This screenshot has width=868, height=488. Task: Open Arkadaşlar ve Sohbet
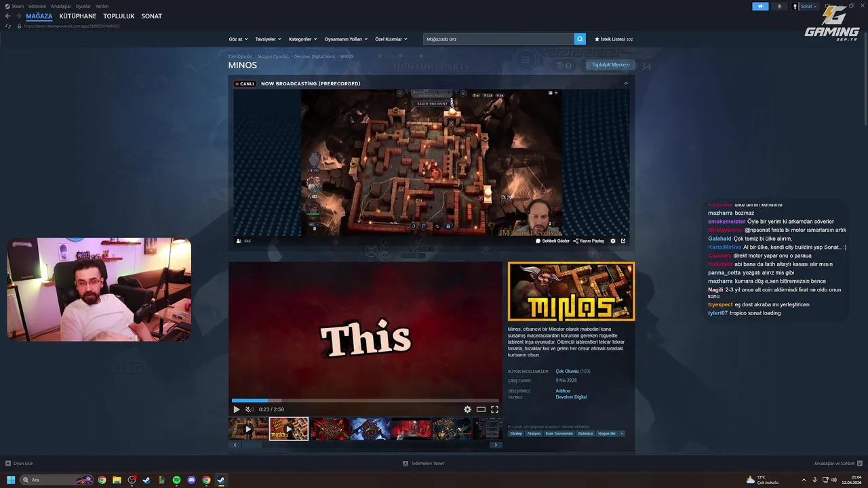click(837, 464)
